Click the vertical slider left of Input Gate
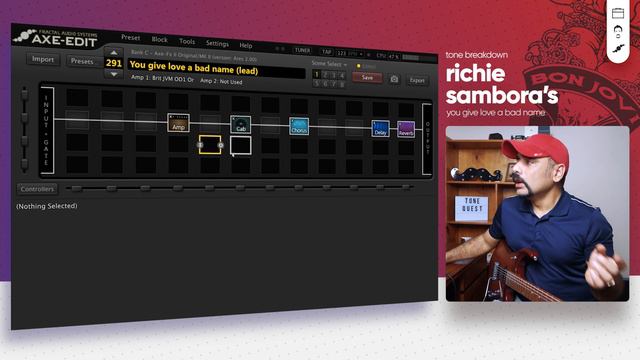The width and height of the screenshot is (640, 360). click(24, 129)
